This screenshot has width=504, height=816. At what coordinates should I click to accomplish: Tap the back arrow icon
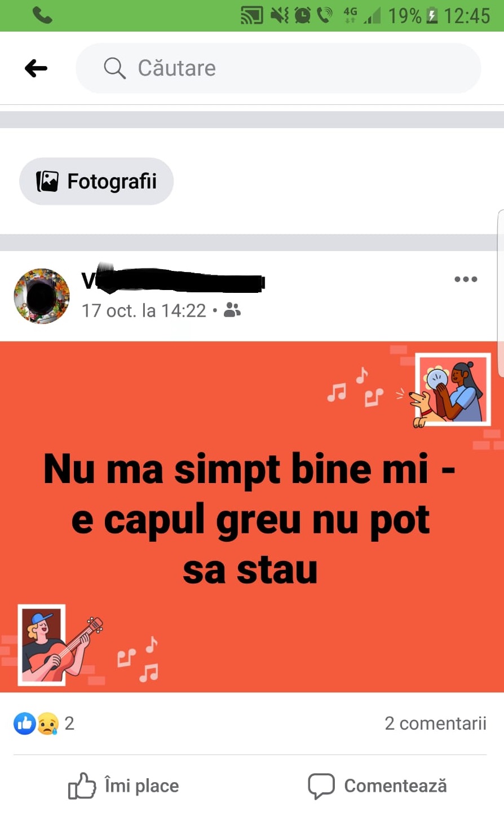(x=36, y=68)
